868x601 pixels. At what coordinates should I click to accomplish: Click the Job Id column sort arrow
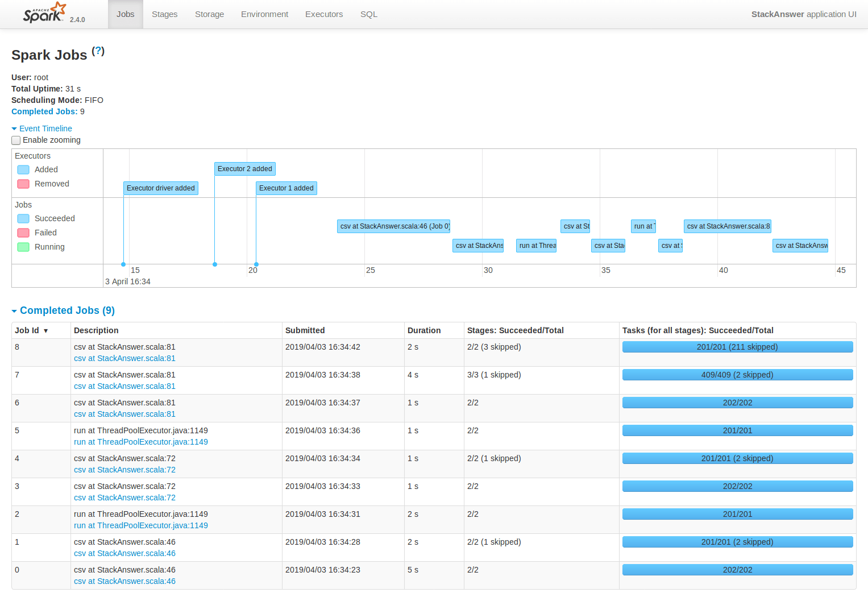click(x=45, y=330)
